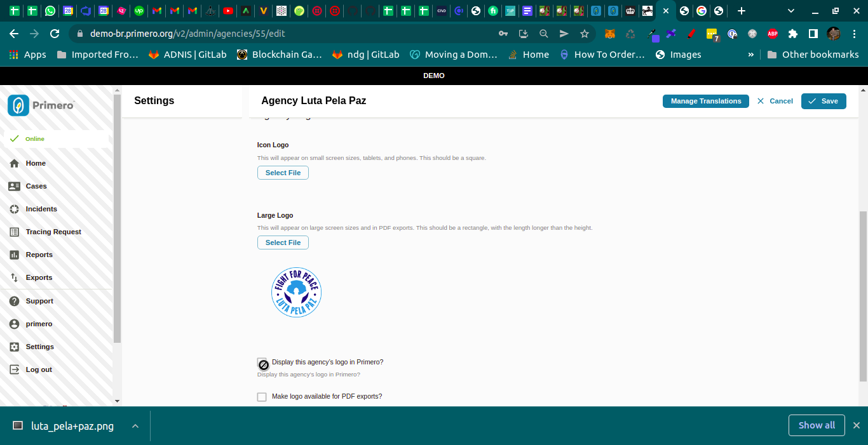Click the install app icon in address bar
The image size is (868, 445).
[524, 34]
